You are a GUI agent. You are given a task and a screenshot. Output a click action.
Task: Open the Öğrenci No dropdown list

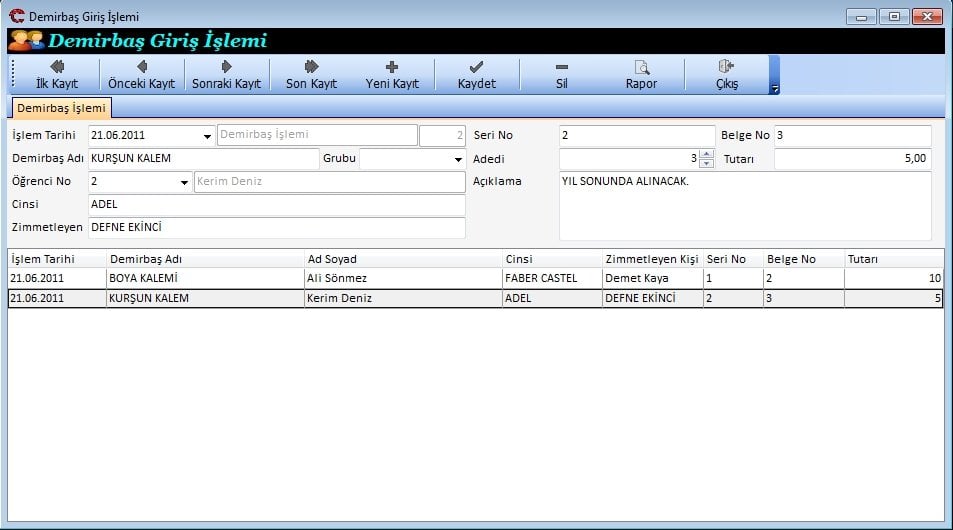click(184, 183)
